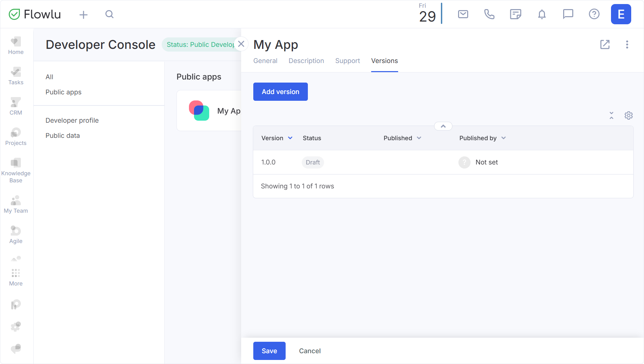
Task: Open More modules grid
Action: coord(16,277)
